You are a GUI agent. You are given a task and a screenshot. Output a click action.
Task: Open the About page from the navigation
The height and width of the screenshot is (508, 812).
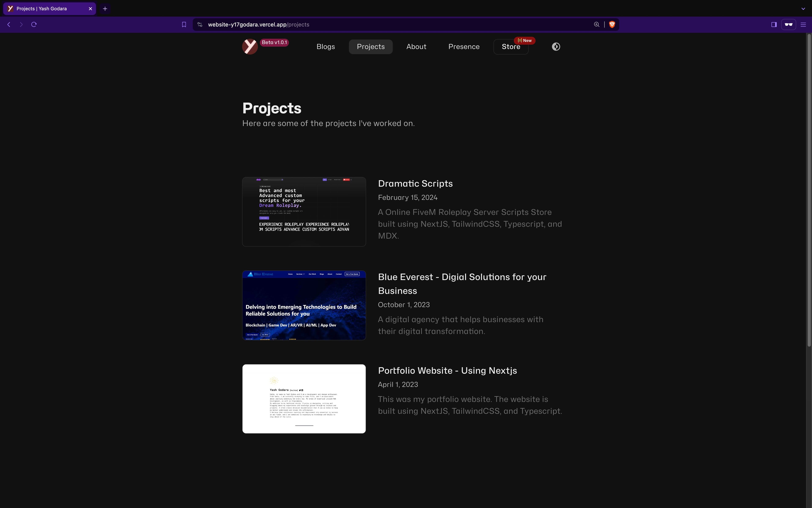(416, 47)
